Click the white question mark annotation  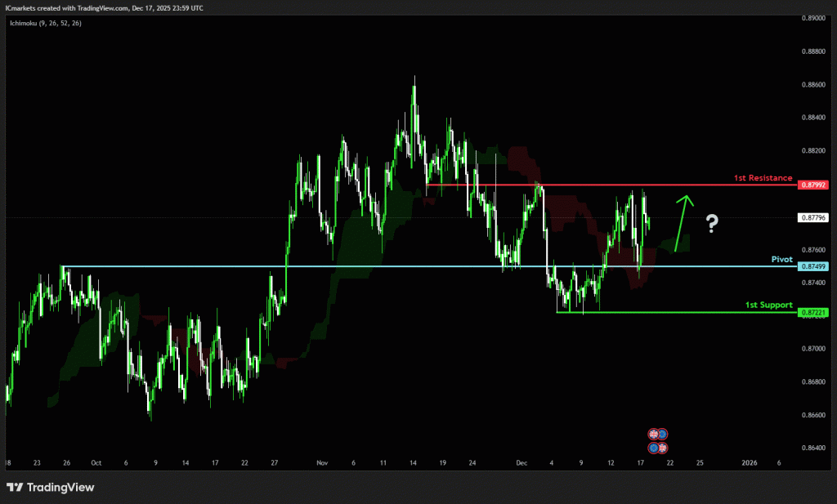[712, 222]
